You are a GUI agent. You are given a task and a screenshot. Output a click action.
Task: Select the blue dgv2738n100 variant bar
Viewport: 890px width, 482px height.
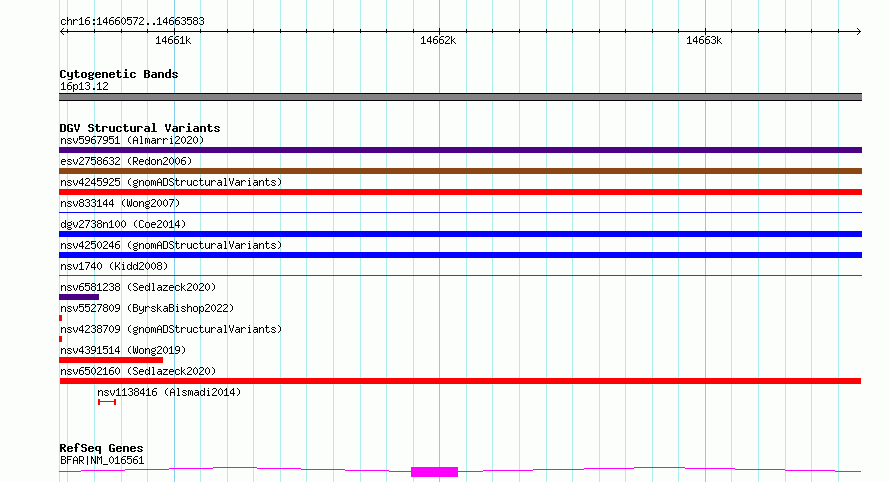[460, 234]
